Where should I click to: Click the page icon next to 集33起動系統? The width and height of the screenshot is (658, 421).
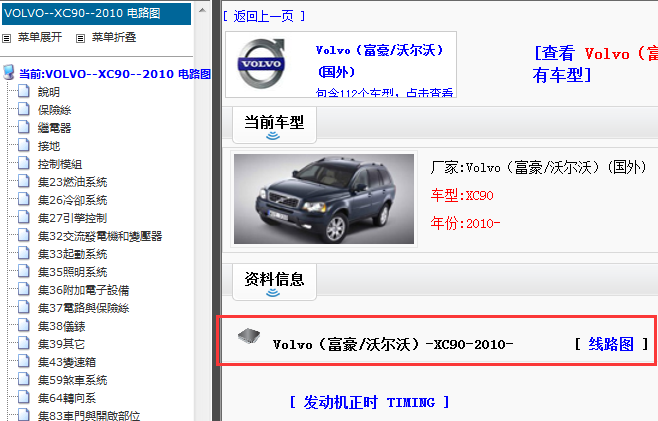[x=24, y=254]
